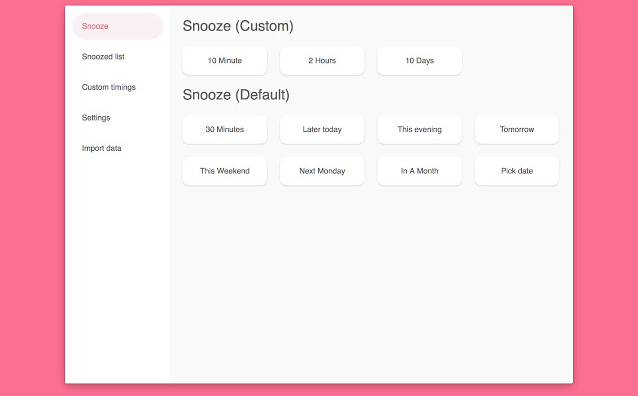Screen dimensions: 638x396
Task: Open the Snooze sidebar section
Action: (x=118, y=26)
